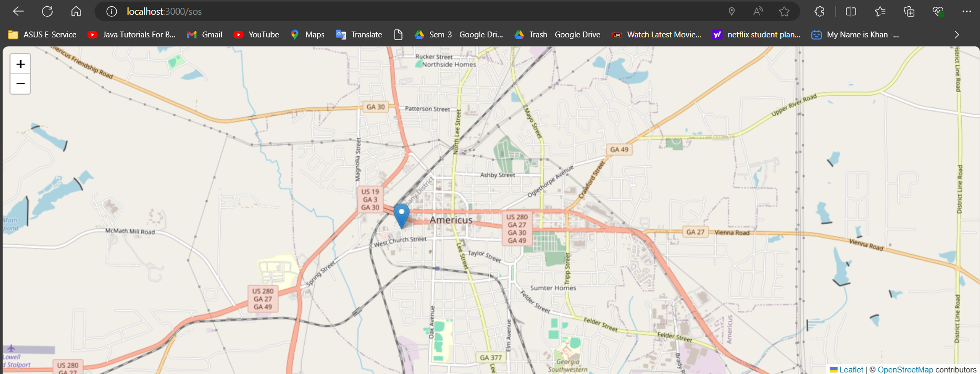Click the GA 377 highway shield

pos(491,358)
